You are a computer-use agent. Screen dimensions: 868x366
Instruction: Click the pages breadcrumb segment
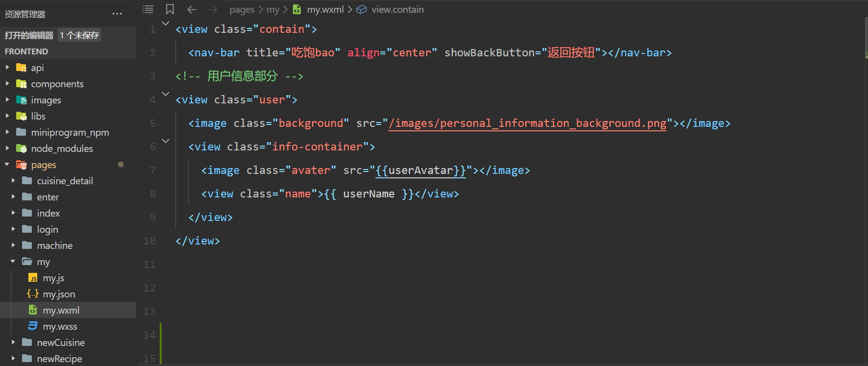pos(242,9)
